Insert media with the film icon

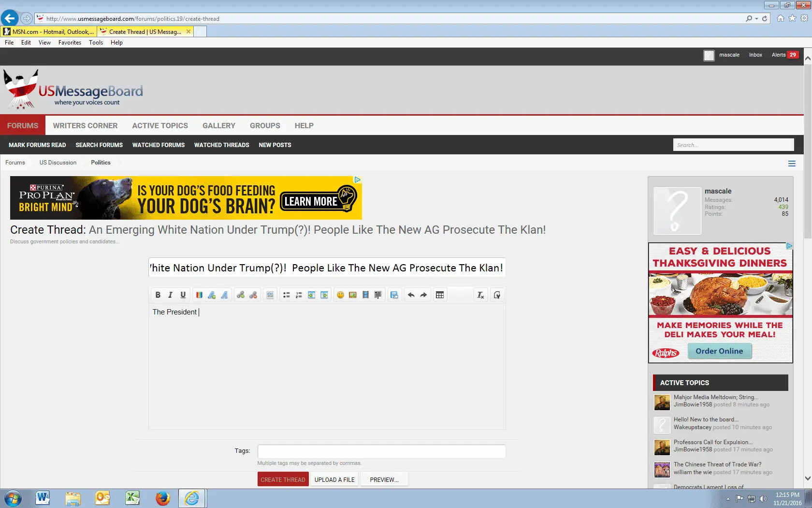click(365, 295)
